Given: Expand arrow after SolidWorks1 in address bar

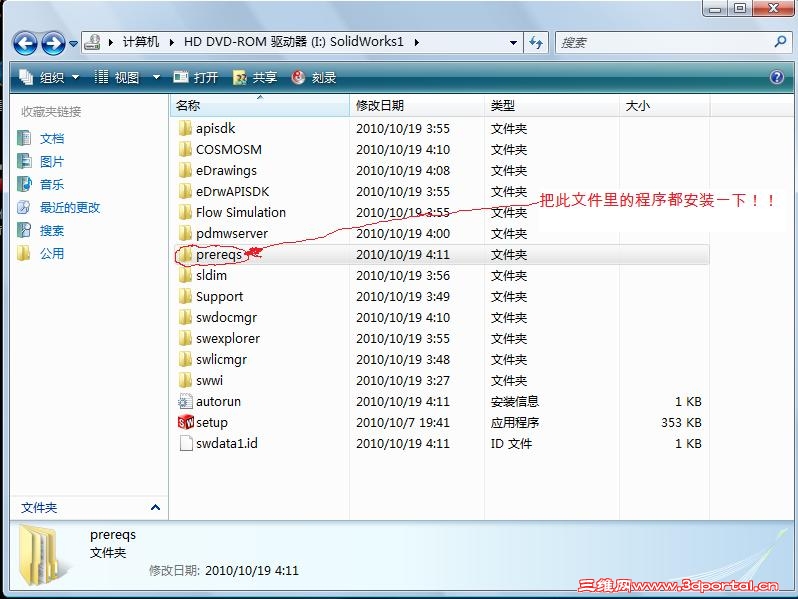Looking at the screenshot, I should point(416,42).
